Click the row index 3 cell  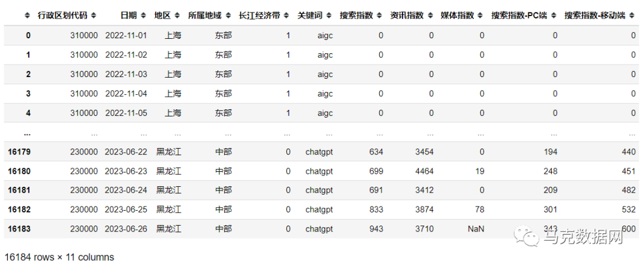coord(29,94)
